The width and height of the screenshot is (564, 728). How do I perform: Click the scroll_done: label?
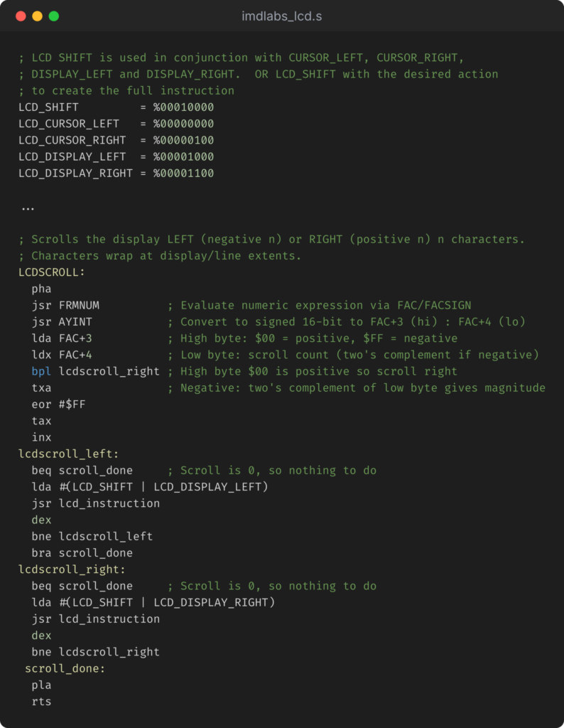65,668
